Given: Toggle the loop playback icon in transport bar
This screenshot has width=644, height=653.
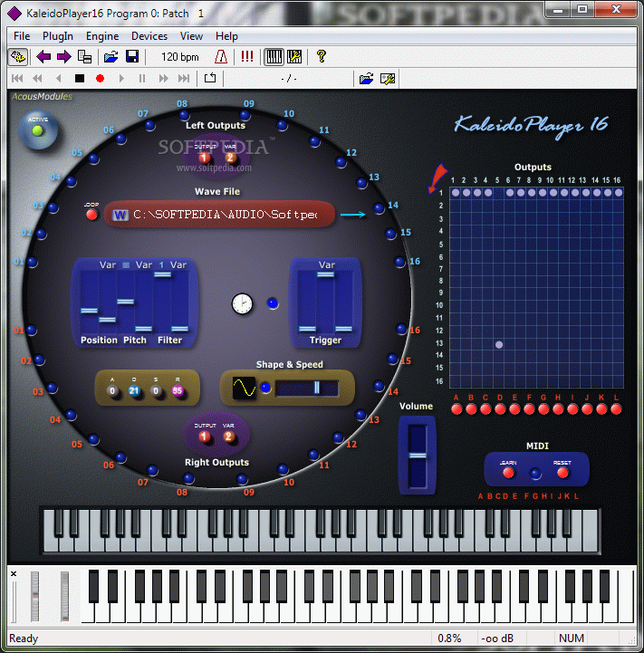Looking at the screenshot, I should coord(210,78).
